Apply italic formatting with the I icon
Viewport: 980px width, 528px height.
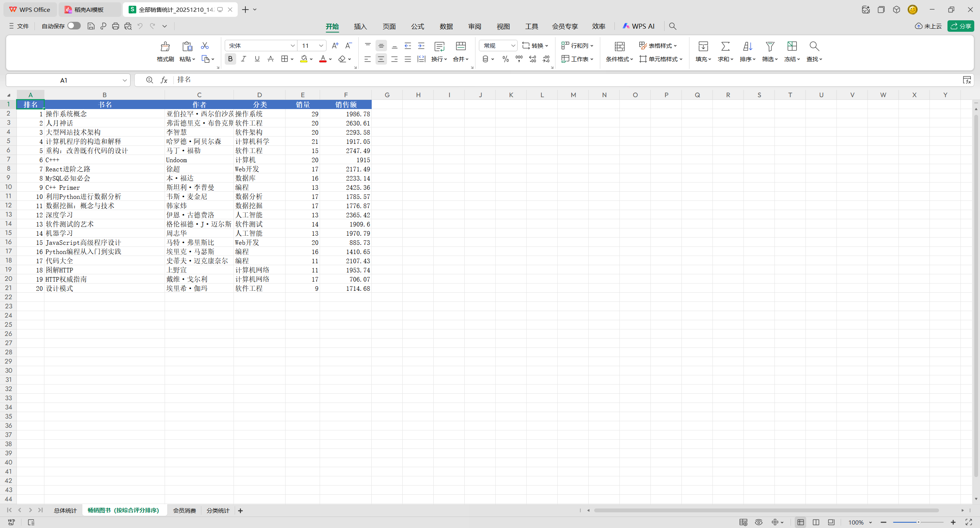pyautogui.click(x=243, y=59)
